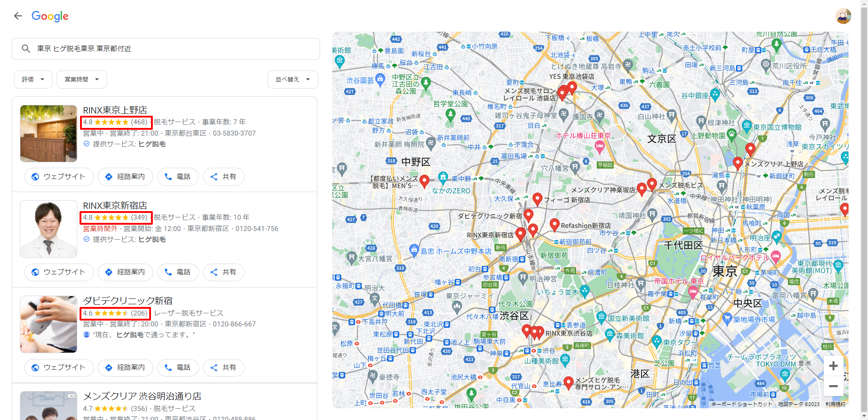
Task: Open the RINX東京上野店 listing title
Action: pos(115,110)
